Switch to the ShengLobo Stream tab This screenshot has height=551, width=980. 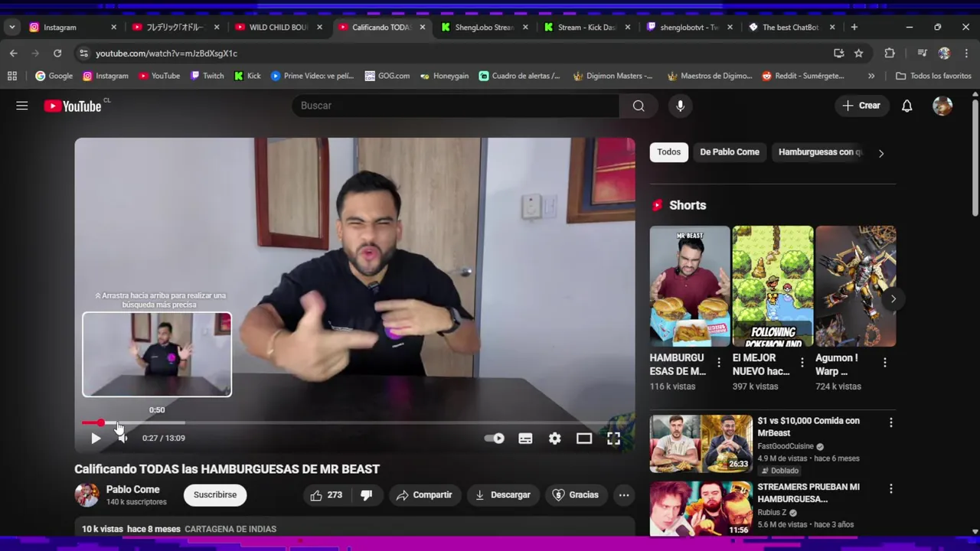[482, 27]
